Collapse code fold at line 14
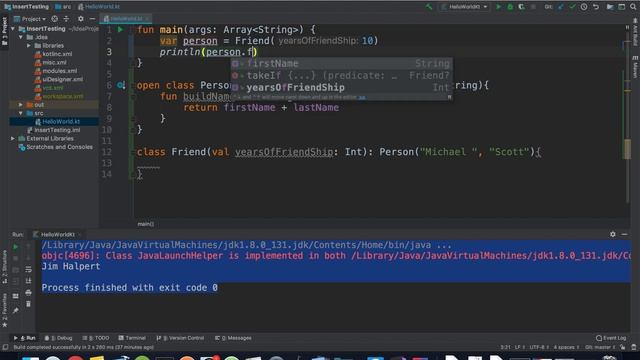 [x=132, y=175]
